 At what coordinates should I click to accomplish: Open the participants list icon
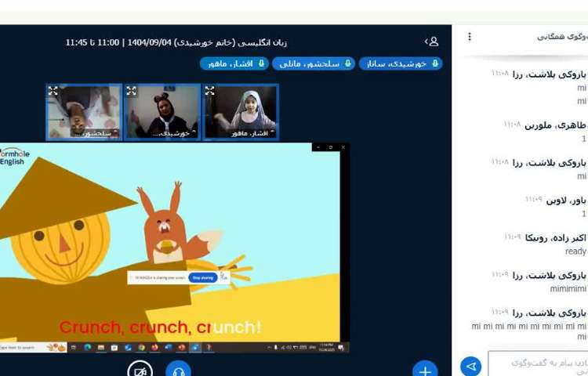coord(432,42)
